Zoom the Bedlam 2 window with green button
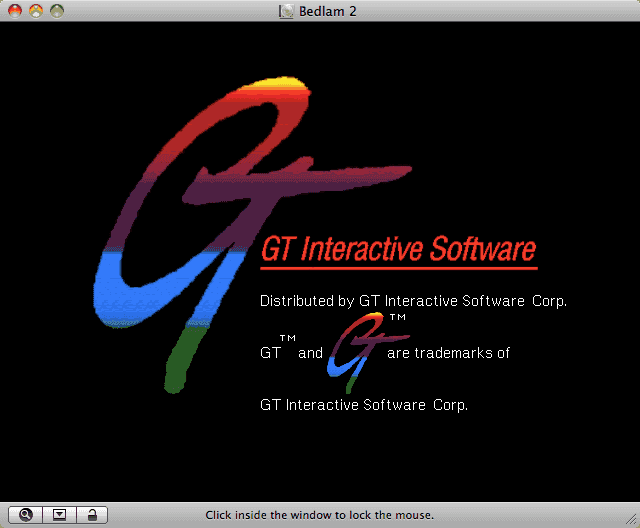This screenshot has width=640, height=528. tap(57, 11)
